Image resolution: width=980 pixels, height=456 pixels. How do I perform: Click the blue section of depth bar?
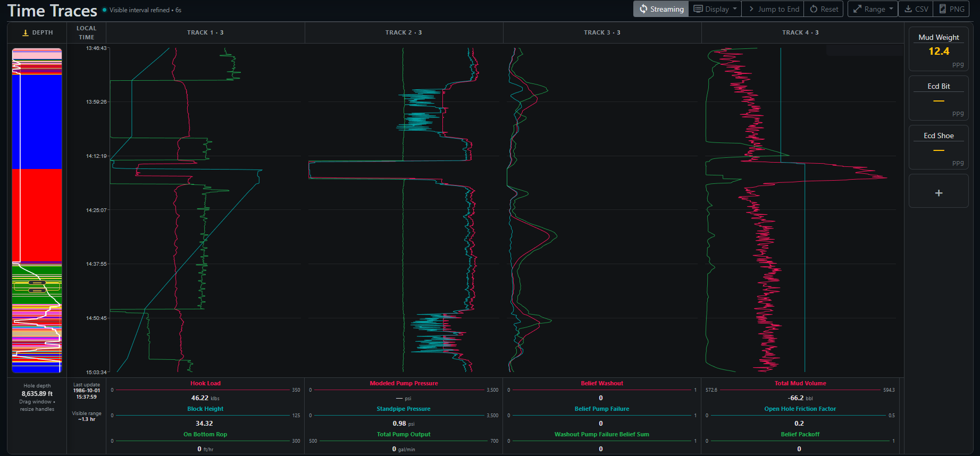[x=37, y=122]
